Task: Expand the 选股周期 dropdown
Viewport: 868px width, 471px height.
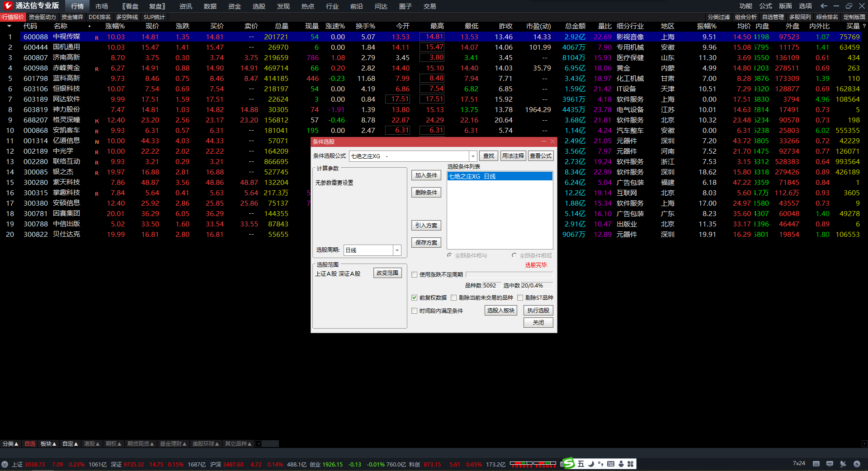Action: (x=397, y=250)
